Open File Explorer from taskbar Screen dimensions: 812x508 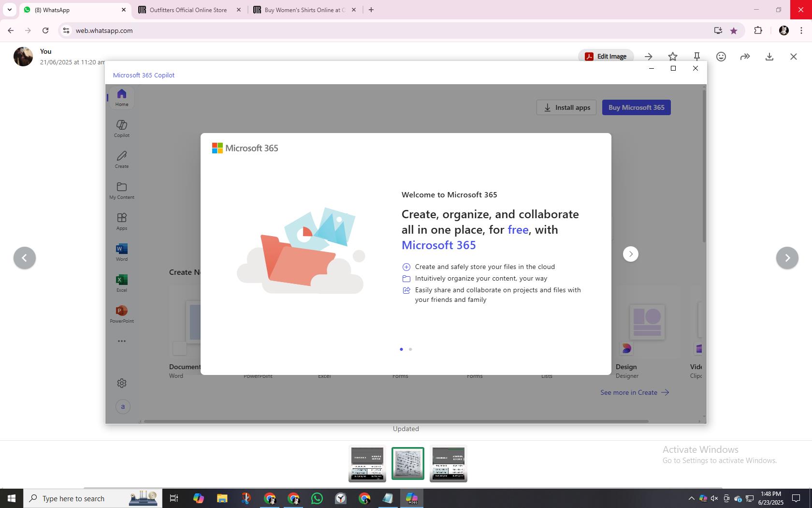[222, 498]
